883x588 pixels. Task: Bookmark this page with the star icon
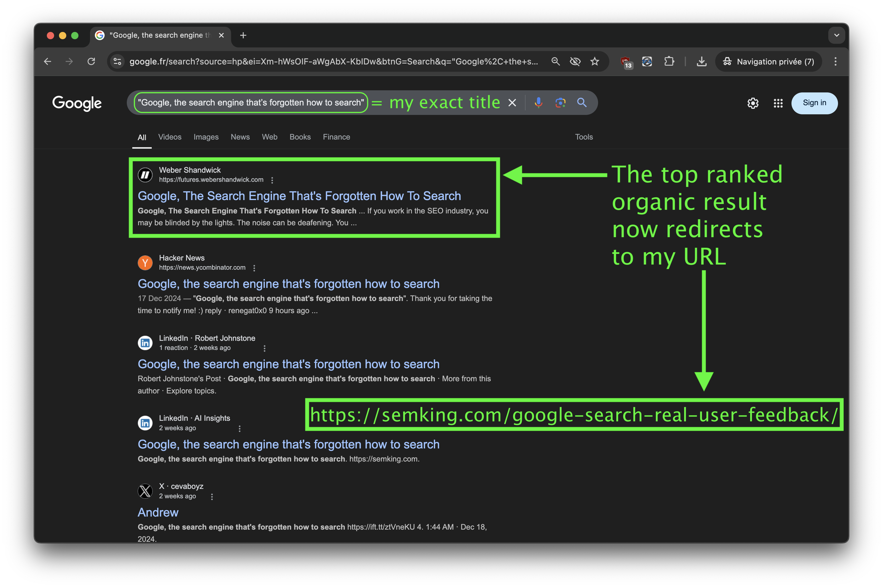coord(595,61)
